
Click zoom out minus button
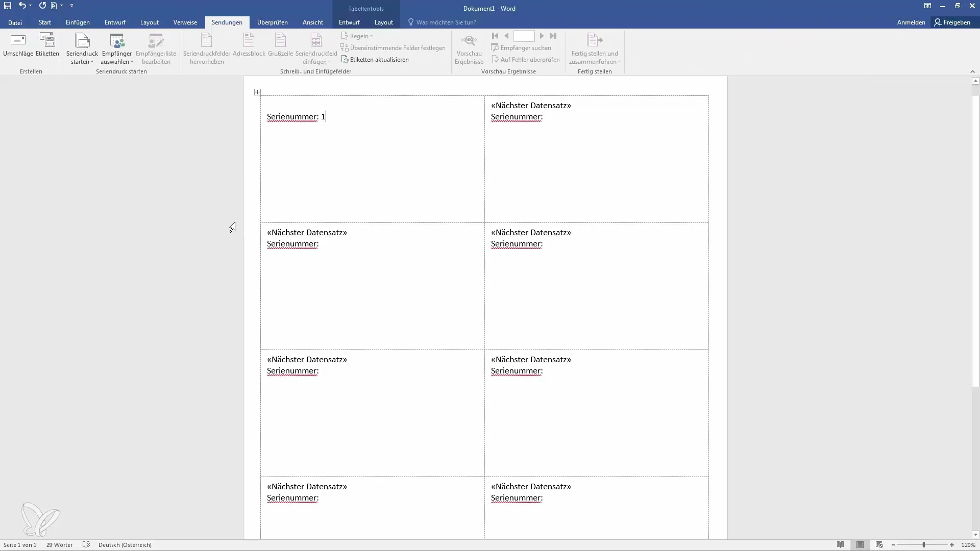893,545
